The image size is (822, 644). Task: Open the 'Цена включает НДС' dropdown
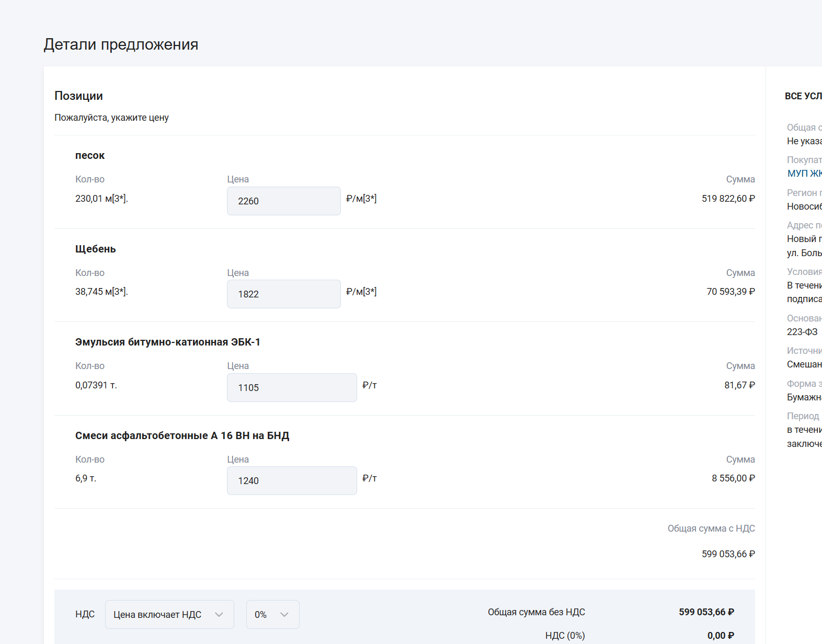(169, 614)
